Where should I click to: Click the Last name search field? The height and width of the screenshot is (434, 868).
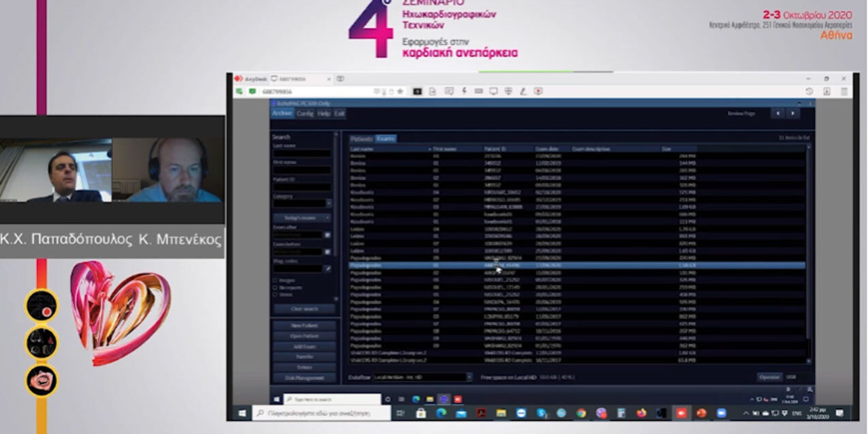tap(301, 154)
